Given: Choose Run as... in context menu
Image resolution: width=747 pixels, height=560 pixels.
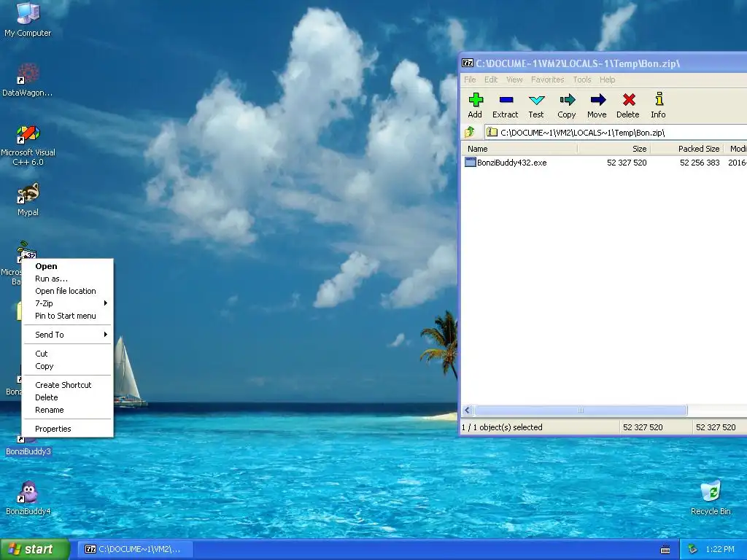Looking at the screenshot, I should [68, 279].
